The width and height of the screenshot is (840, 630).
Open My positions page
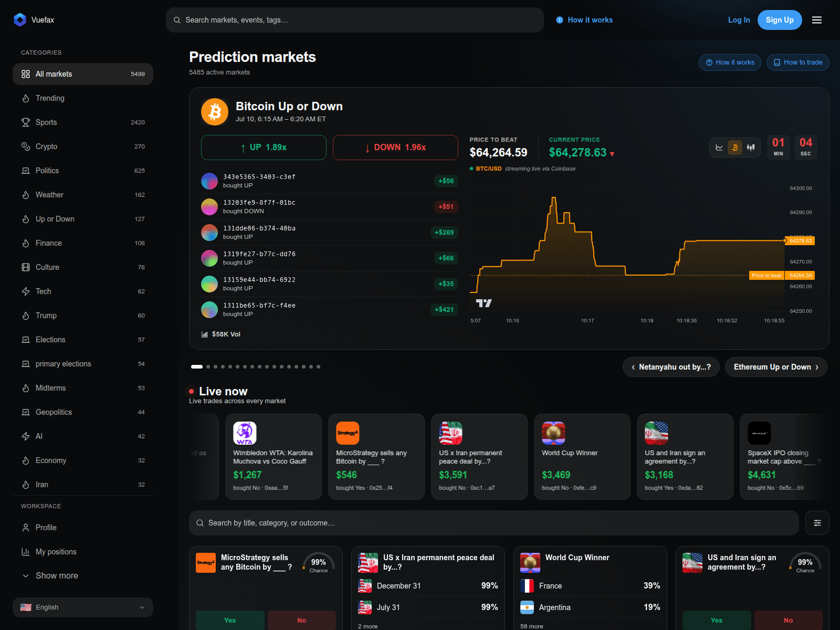tap(83, 552)
